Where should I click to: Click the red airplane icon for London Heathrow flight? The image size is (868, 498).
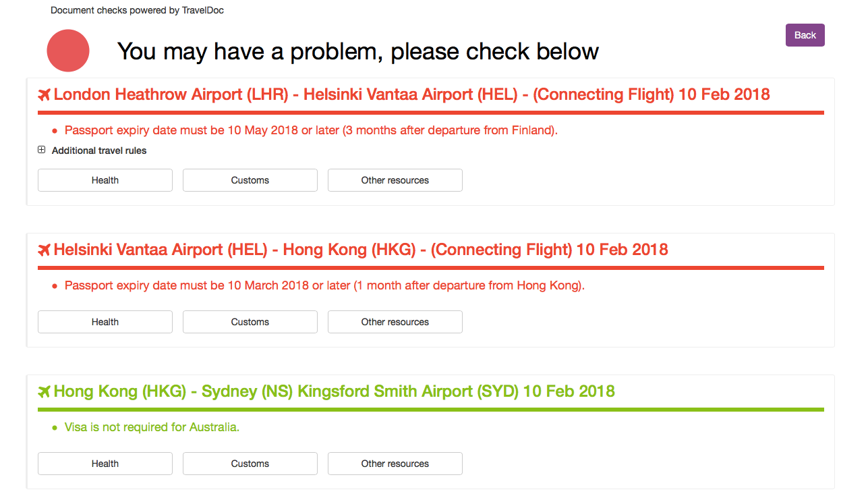pyautogui.click(x=45, y=95)
